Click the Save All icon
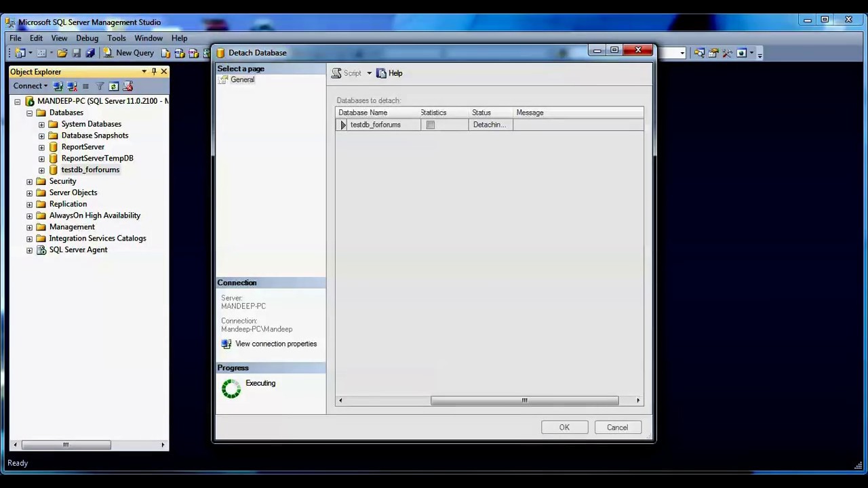868x488 pixels. point(90,53)
